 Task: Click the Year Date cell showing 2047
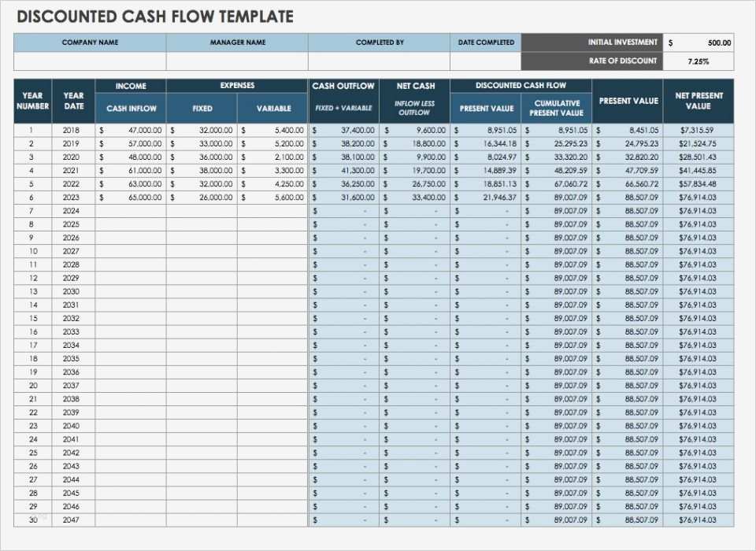(x=73, y=520)
